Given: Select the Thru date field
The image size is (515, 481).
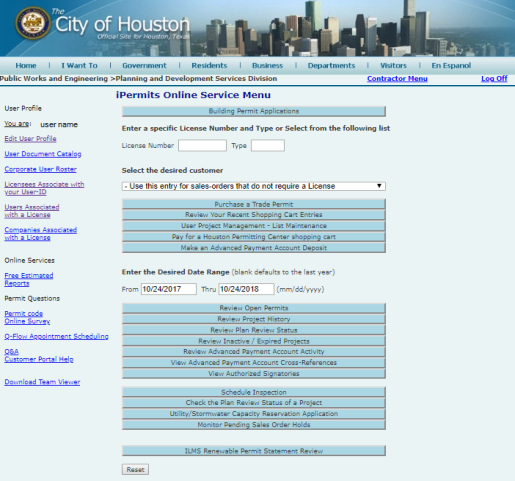Looking at the screenshot, I should [246, 289].
